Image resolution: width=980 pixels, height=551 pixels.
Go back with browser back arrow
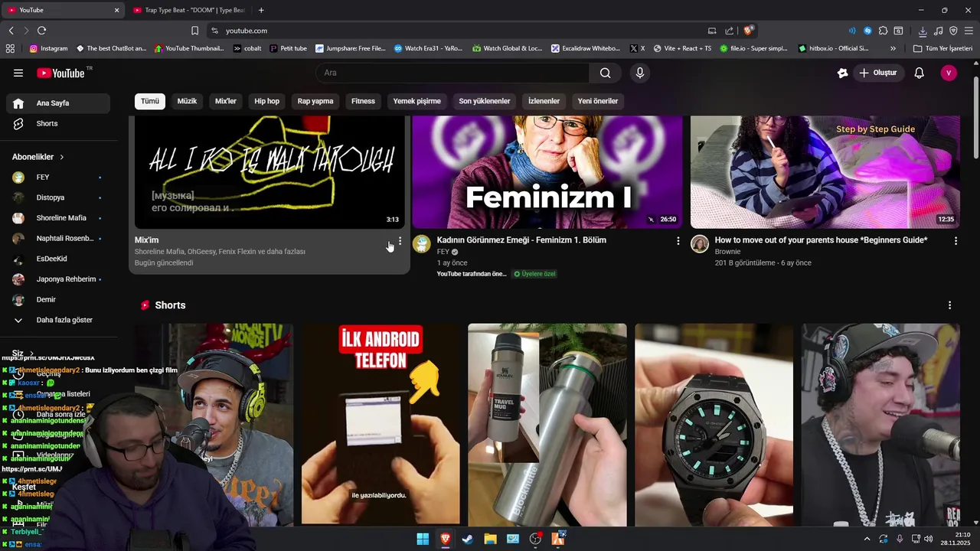[x=11, y=31]
